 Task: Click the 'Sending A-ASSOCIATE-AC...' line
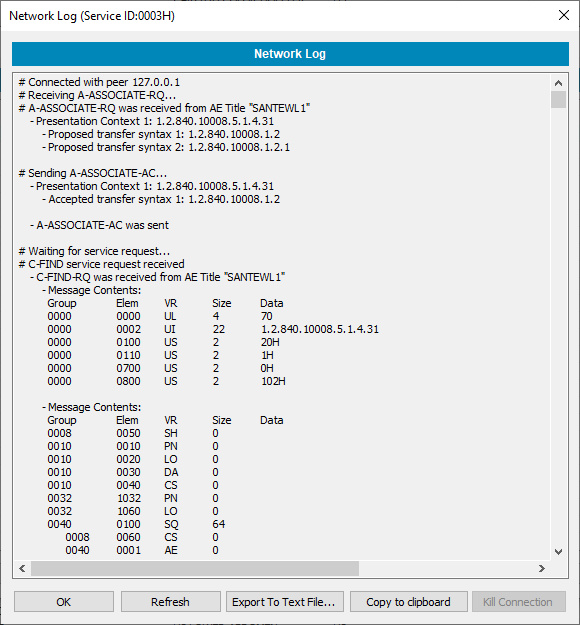point(93,173)
